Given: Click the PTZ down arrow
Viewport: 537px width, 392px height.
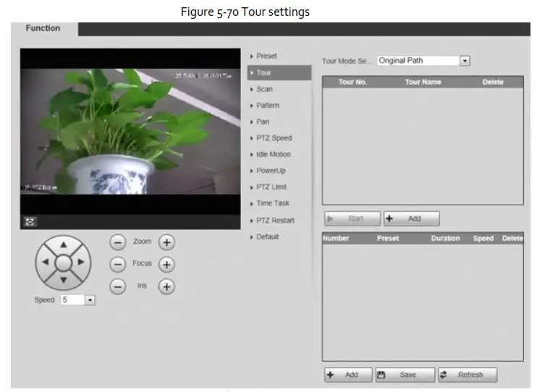Looking at the screenshot, I should [64, 281].
